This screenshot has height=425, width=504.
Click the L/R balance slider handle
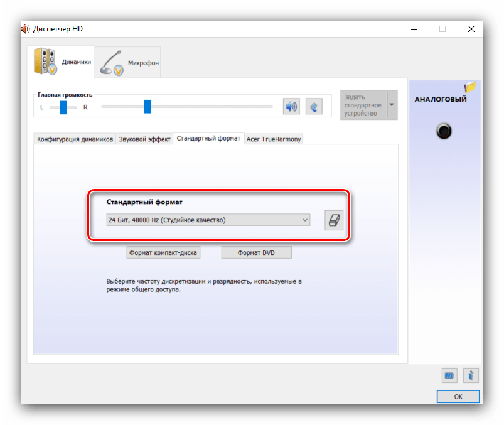point(63,107)
